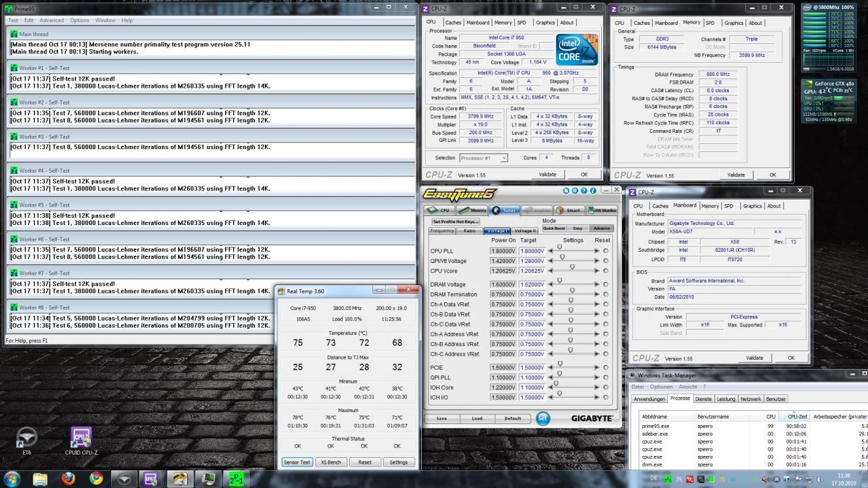Switch to the Leistung tab in Task Manager
The height and width of the screenshot is (488, 868).
[x=725, y=398]
